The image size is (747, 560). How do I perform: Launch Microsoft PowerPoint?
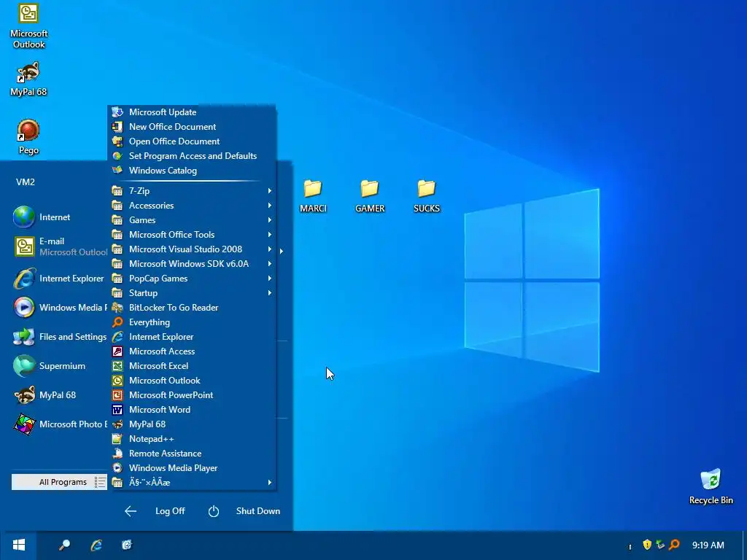[x=193, y=395]
